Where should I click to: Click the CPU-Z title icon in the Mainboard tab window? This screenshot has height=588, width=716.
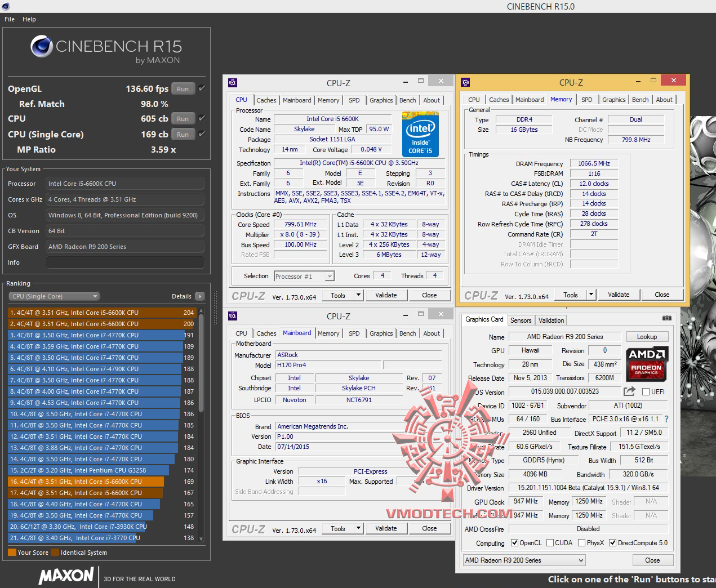click(233, 316)
